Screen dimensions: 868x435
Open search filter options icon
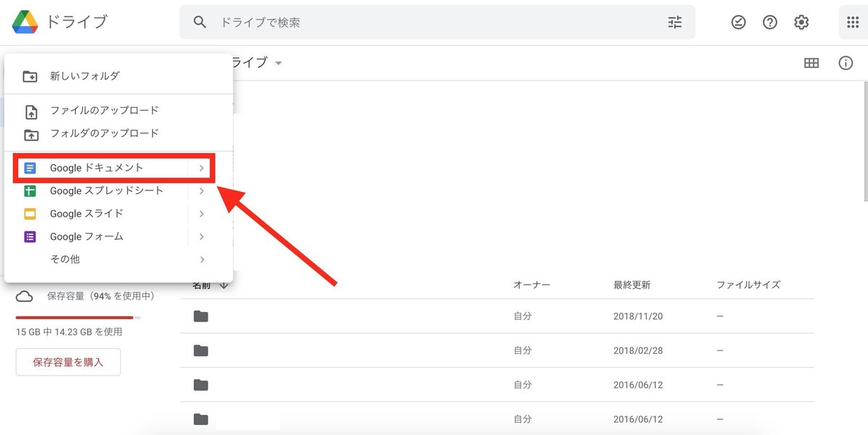point(675,22)
